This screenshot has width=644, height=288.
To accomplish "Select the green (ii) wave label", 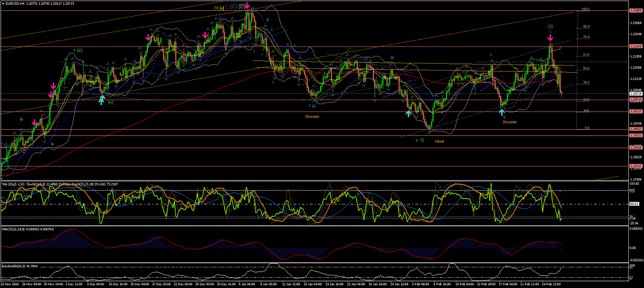I will point(551,26).
